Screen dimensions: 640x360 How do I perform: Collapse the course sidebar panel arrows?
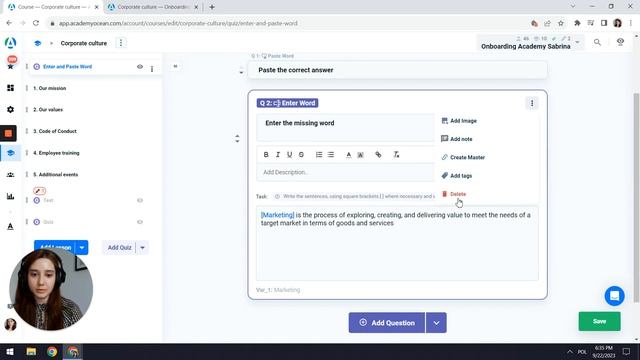[x=175, y=66]
